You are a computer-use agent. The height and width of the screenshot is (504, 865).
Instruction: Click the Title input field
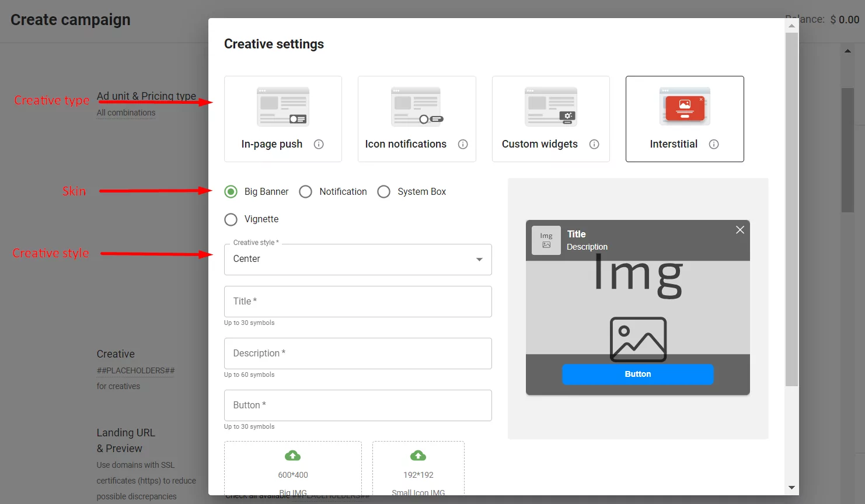coord(358,302)
